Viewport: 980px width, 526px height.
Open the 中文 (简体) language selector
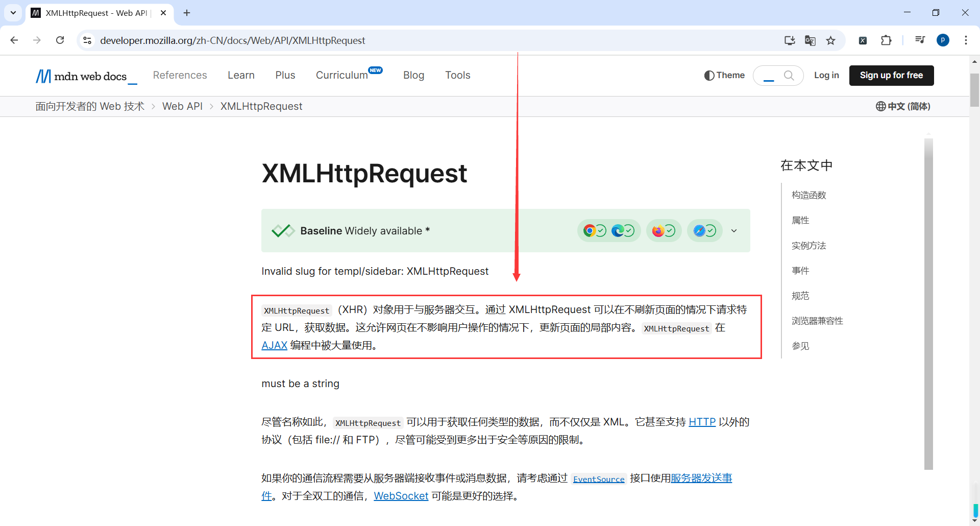(x=903, y=106)
